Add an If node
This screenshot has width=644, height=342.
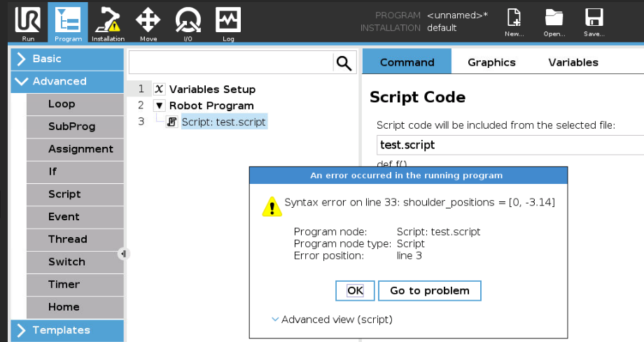[x=75, y=172]
